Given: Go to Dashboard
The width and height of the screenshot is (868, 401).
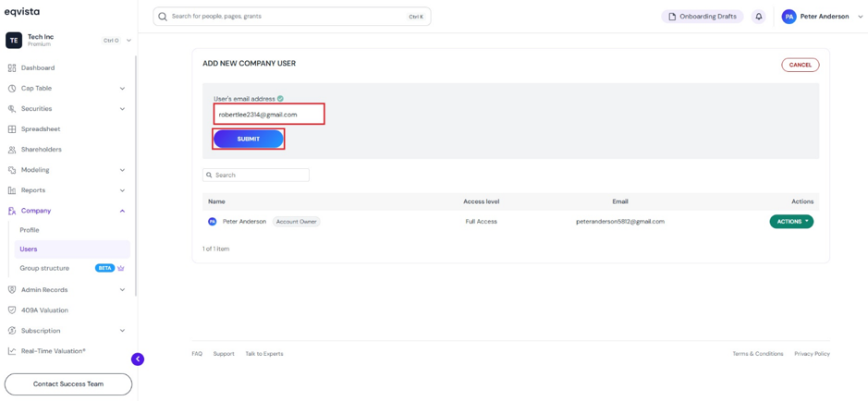Looking at the screenshot, I should click(38, 68).
